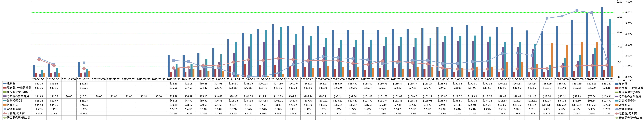Select the 1.75% SG&A ratio cell
644x120 pixels.
[278, 114]
